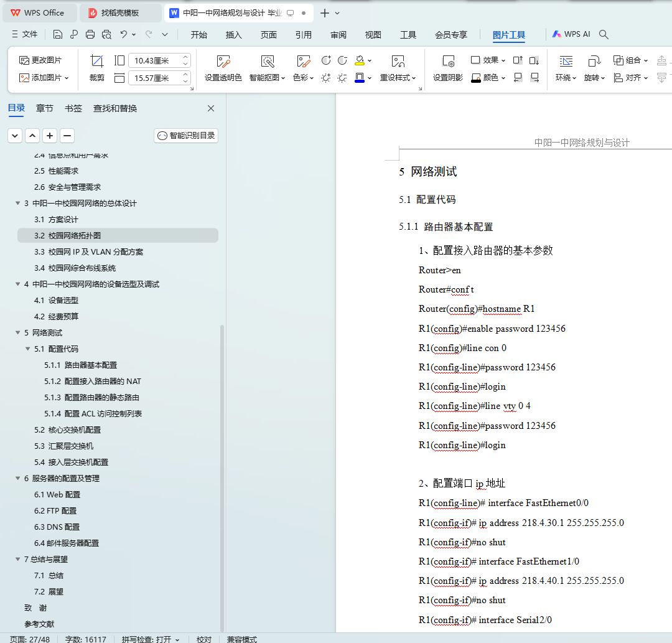Increase picture brightness sun icon

(x=325, y=78)
